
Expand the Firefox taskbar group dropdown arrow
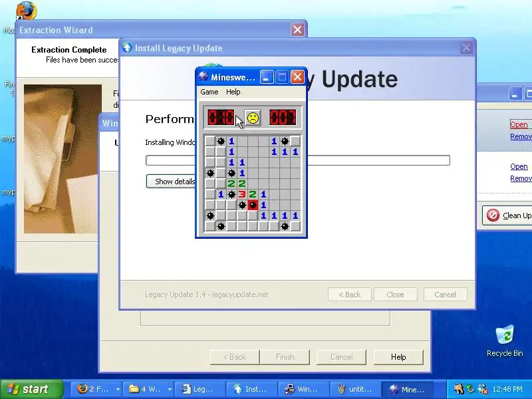(x=118, y=389)
